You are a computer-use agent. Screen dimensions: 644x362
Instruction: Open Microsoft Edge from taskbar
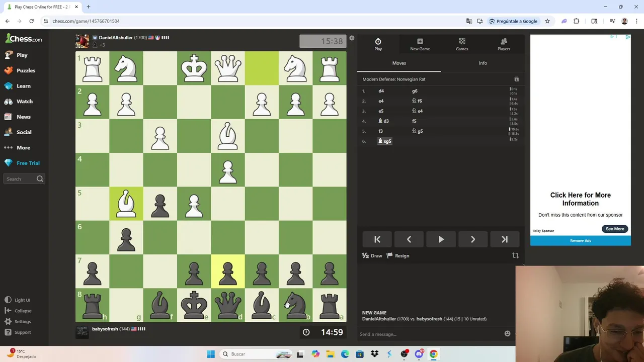point(345,354)
